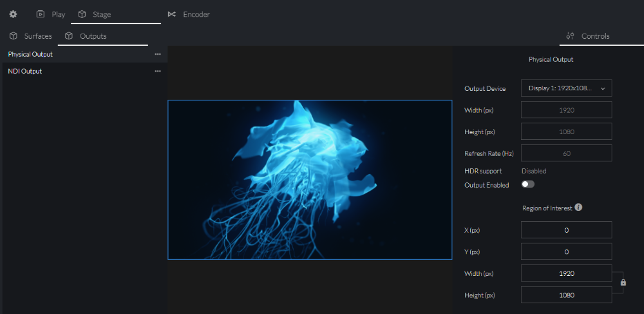Open the Controls panel tab
The height and width of the screenshot is (314, 644).
click(x=588, y=36)
